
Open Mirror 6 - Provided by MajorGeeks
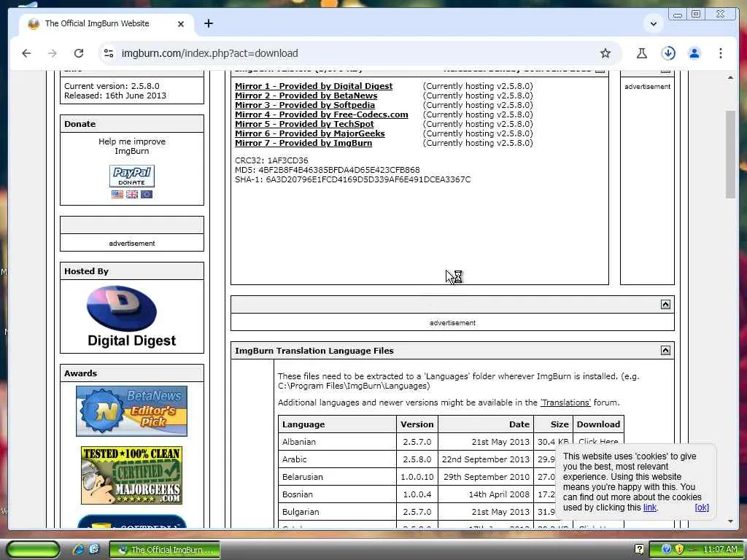pos(309,134)
